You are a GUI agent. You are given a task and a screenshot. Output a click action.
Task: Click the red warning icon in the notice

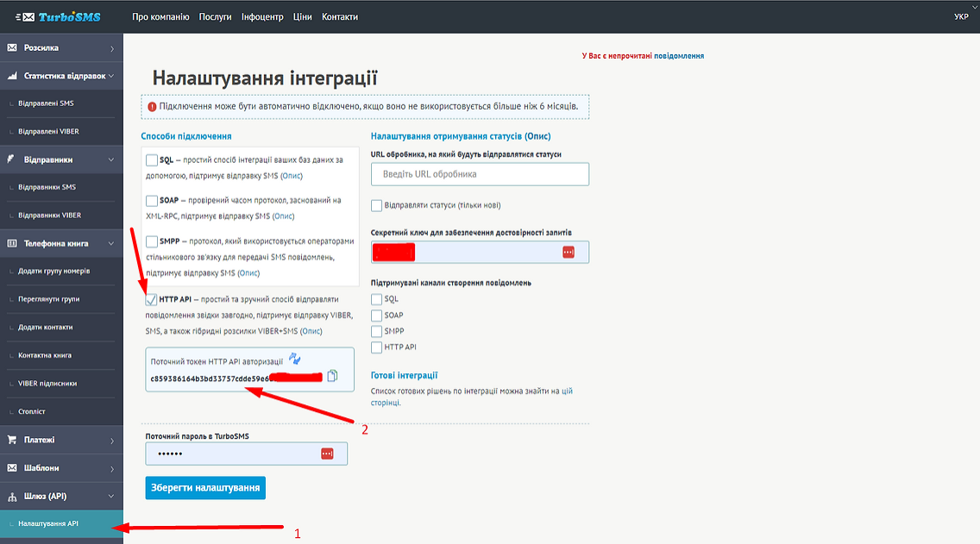pyautogui.click(x=152, y=107)
